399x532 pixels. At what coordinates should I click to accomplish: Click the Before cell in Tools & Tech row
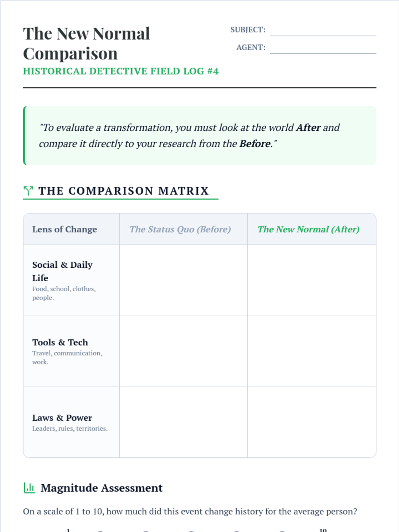click(184, 351)
